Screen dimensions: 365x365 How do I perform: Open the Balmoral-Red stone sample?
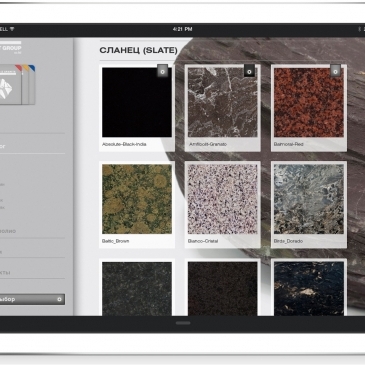(x=309, y=102)
